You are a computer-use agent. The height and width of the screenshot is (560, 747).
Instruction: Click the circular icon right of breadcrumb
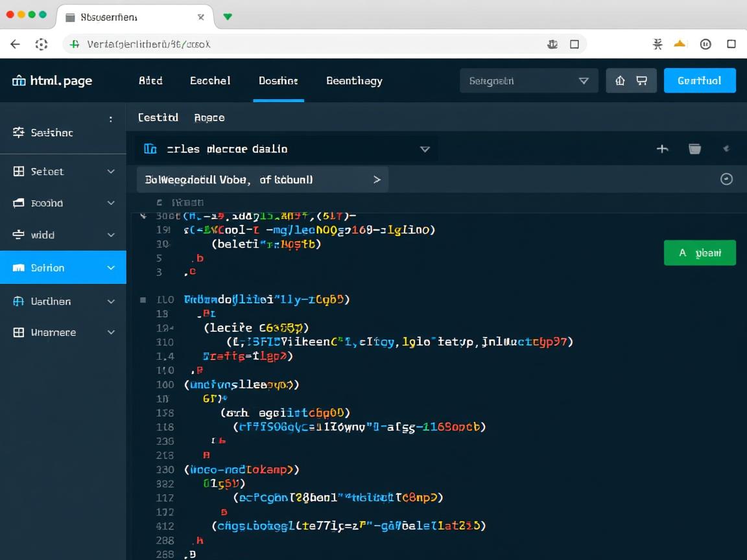point(726,180)
